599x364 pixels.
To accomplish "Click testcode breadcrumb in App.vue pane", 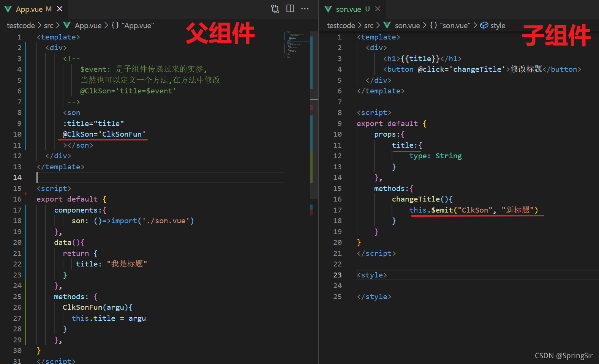I will coord(21,25).
